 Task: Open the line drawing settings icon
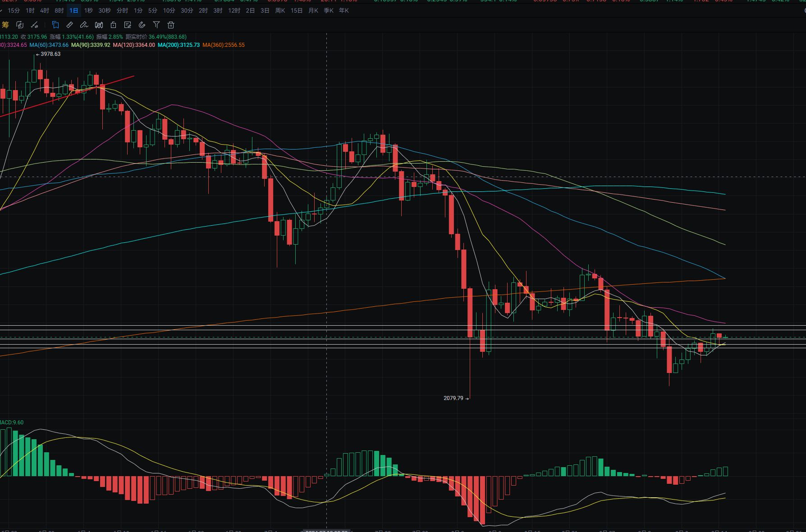34,25
